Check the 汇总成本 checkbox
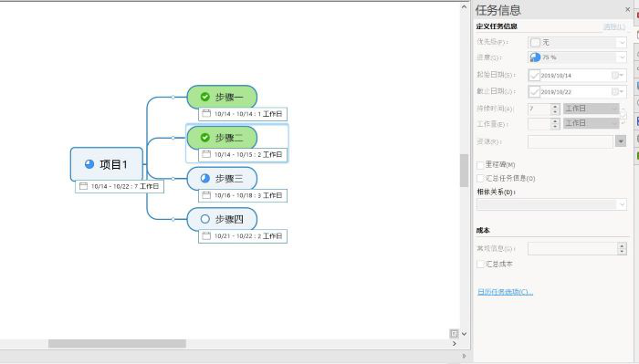 (480, 265)
